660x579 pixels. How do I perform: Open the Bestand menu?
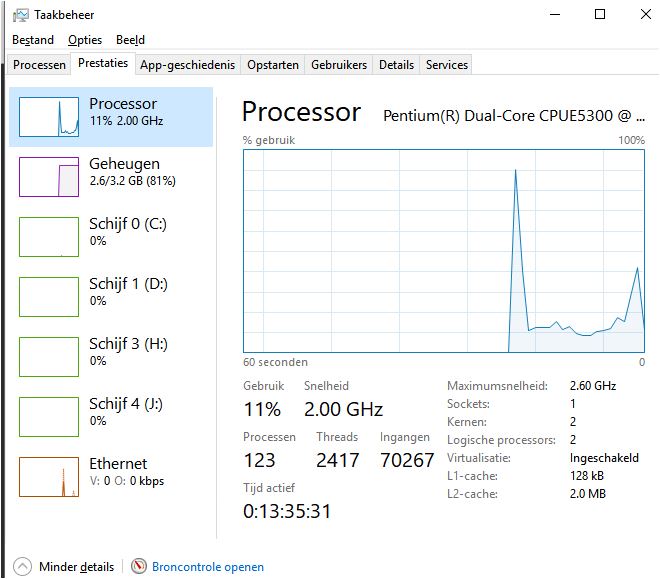coord(33,40)
